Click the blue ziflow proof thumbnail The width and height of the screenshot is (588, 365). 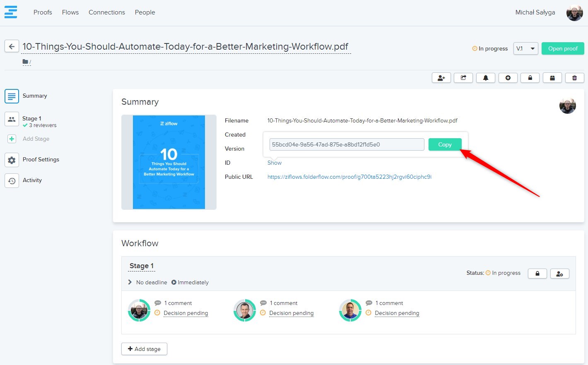coord(169,162)
